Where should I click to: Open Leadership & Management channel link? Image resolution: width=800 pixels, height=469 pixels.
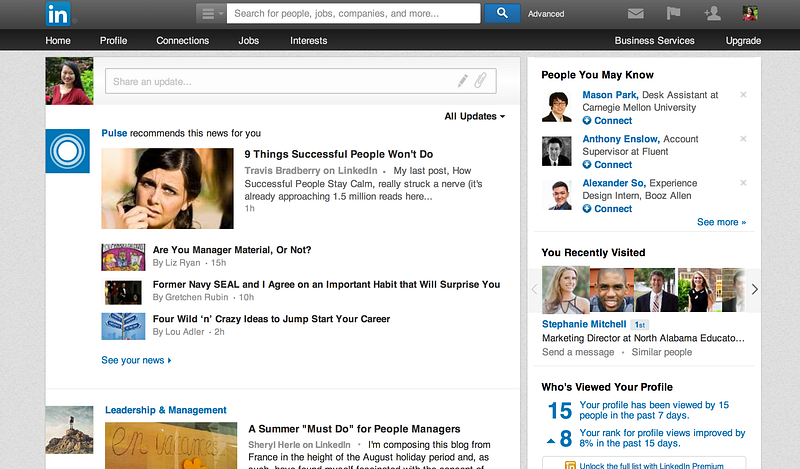pos(166,410)
